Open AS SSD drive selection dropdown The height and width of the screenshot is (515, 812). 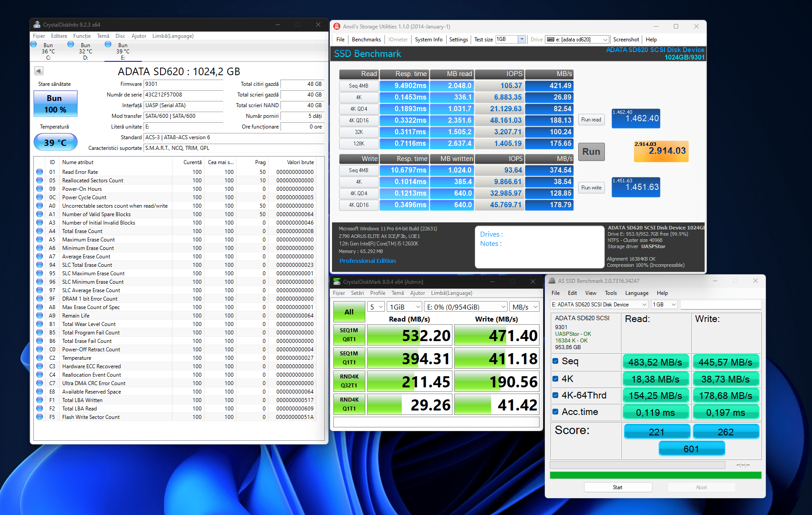(599, 305)
